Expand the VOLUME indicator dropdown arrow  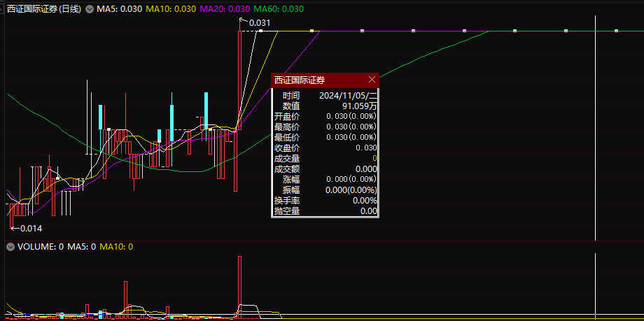click(10, 247)
